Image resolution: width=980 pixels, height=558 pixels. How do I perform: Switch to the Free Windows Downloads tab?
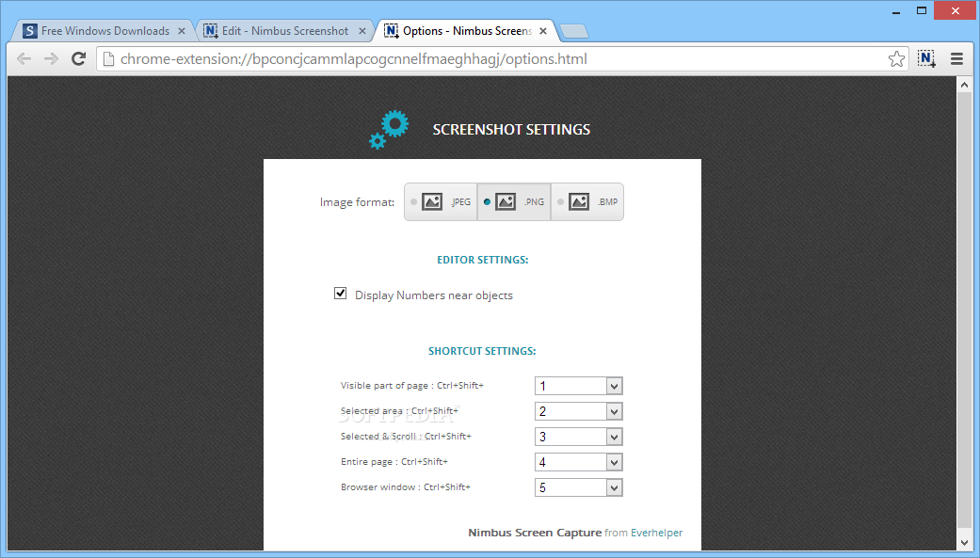click(104, 31)
